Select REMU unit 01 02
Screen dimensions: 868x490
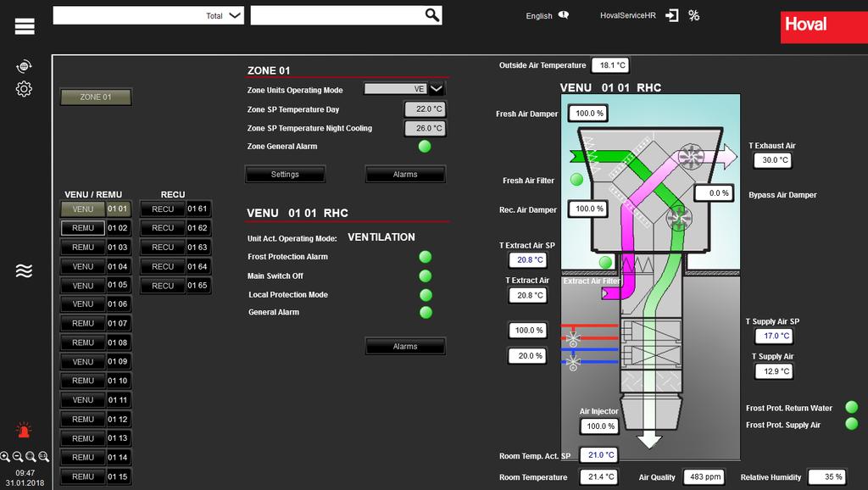pyautogui.click(x=96, y=228)
